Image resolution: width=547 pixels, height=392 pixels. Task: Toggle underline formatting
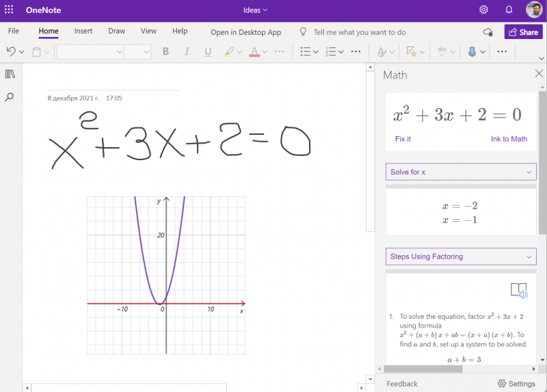[x=208, y=51]
